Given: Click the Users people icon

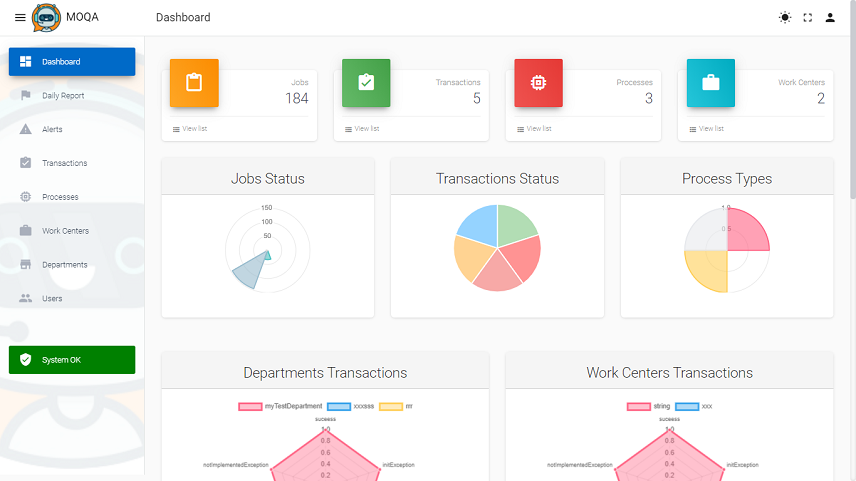Looking at the screenshot, I should [x=26, y=298].
